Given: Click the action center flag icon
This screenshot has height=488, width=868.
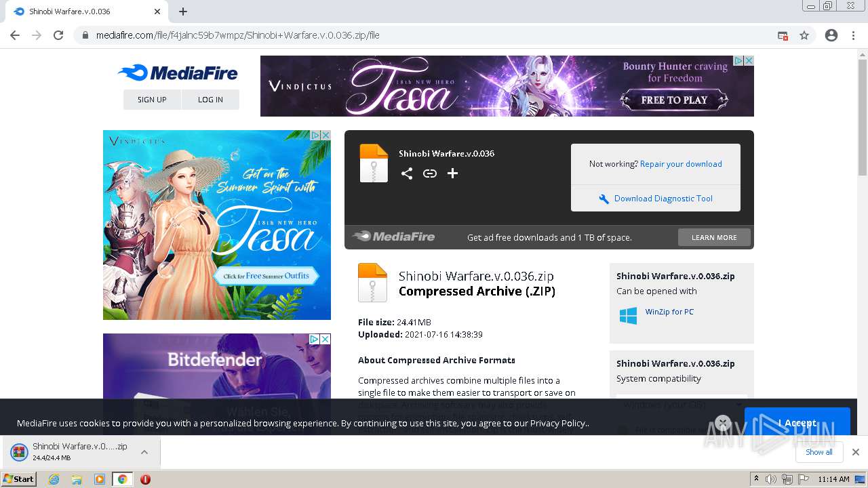Looking at the screenshot, I should coord(803,479).
